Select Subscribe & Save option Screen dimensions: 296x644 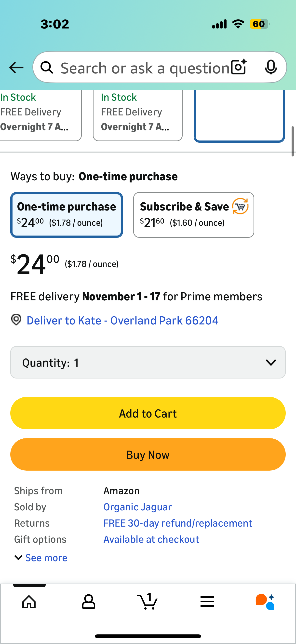point(194,215)
